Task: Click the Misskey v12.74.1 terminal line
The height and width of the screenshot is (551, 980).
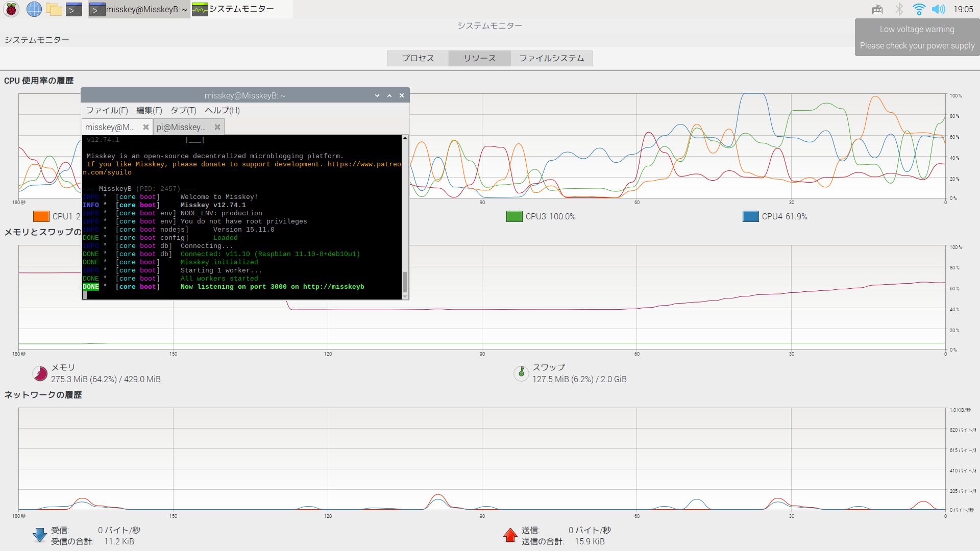Action: click(x=164, y=205)
